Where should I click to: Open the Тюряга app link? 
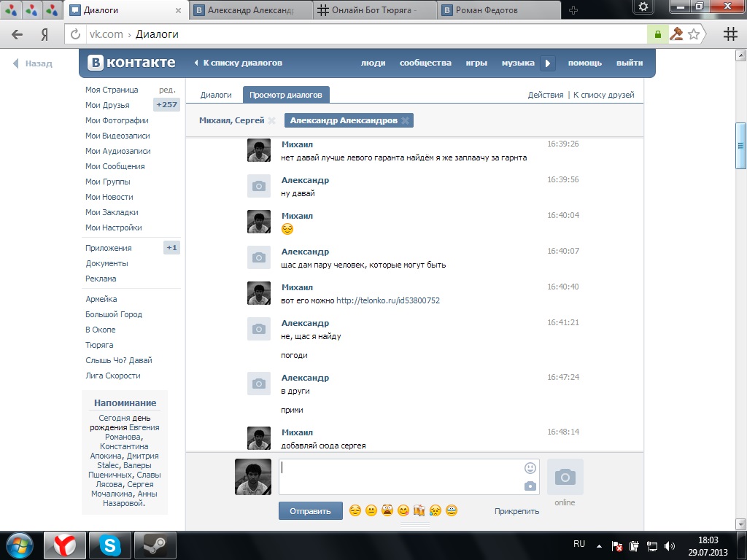[x=99, y=345]
